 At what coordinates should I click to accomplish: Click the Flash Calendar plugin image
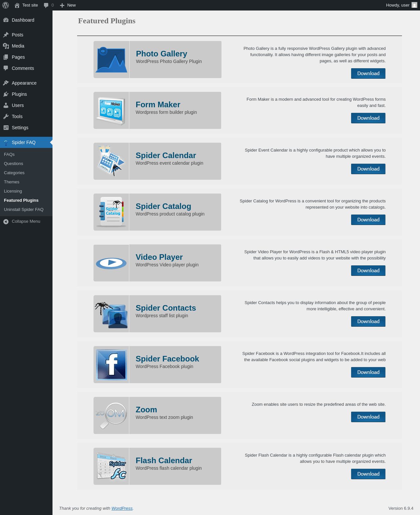[112, 466]
